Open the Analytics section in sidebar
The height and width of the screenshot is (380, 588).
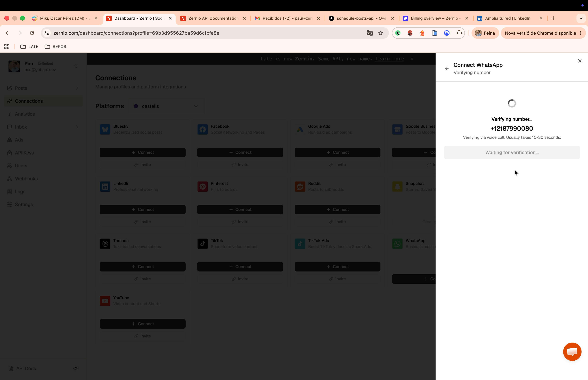25,114
